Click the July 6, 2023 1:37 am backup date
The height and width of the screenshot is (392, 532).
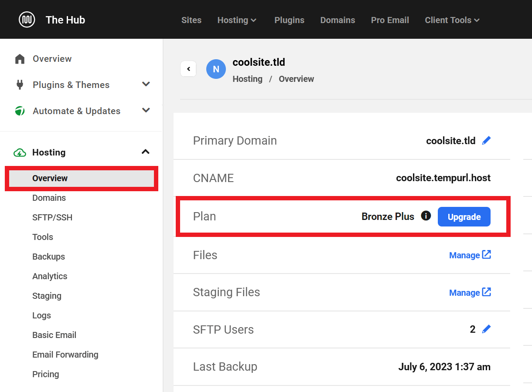tap(444, 367)
